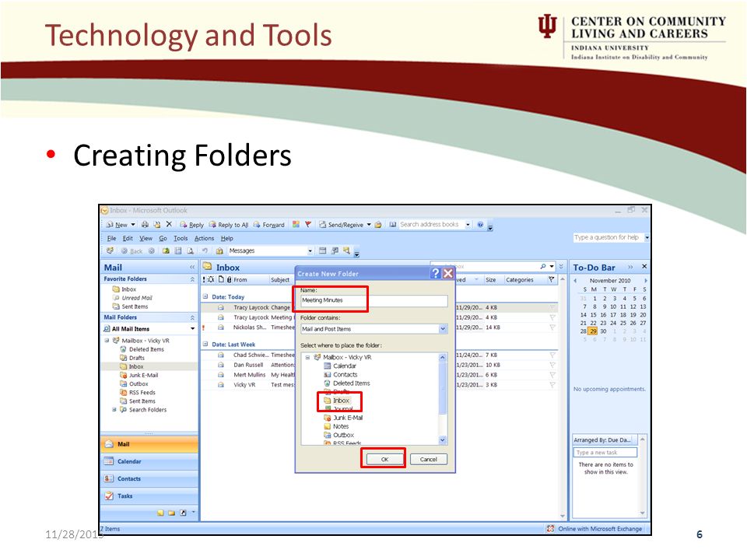Image resolution: width=747 pixels, height=560 pixels.
Task: Switch to the Calendar navigation button
Action: (x=149, y=461)
